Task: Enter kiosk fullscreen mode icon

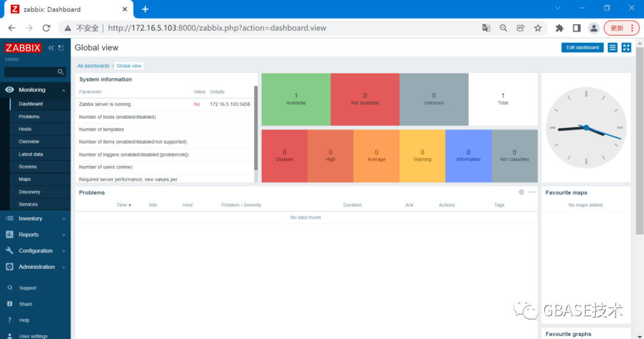Action: (x=626, y=48)
